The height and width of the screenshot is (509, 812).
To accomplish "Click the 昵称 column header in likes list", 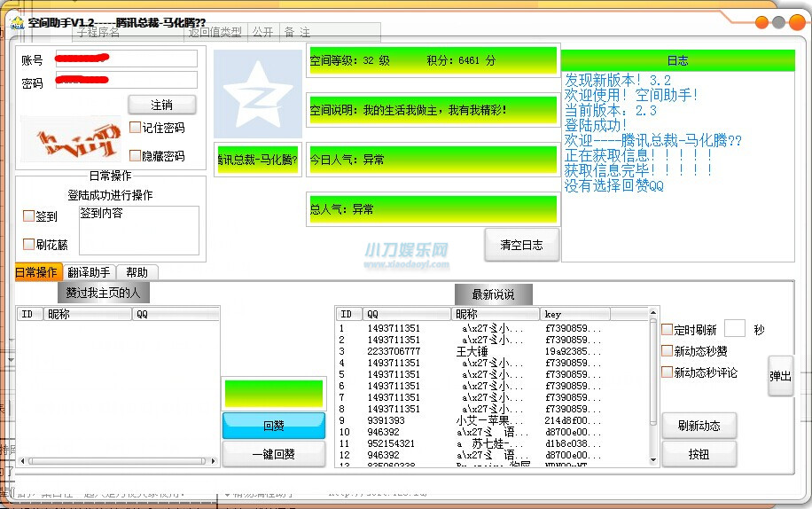I will 88,314.
